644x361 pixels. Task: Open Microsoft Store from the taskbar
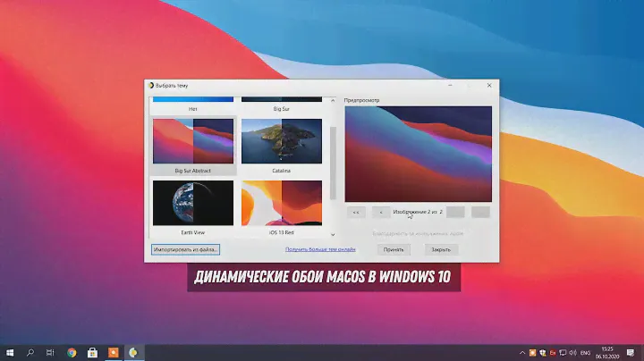coord(92,352)
